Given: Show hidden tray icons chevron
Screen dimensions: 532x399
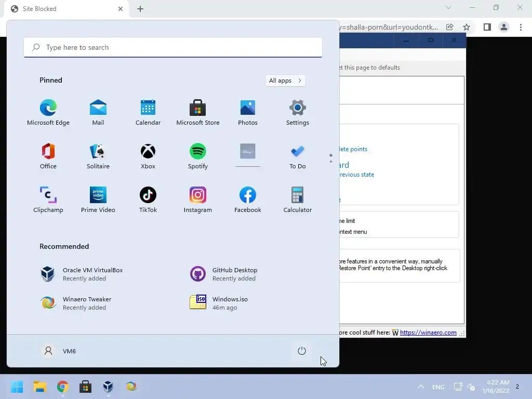Looking at the screenshot, I should pos(421,387).
